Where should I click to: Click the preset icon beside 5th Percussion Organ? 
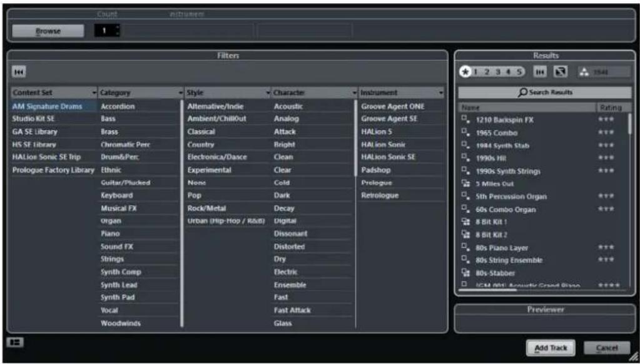coord(465,196)
